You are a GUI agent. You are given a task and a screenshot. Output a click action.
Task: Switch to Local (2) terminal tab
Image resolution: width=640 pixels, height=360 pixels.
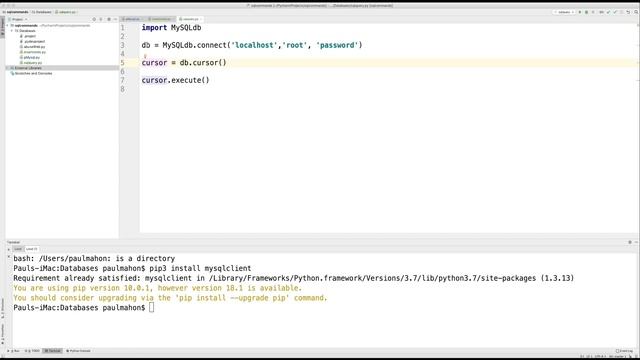[x=31, y=249]
